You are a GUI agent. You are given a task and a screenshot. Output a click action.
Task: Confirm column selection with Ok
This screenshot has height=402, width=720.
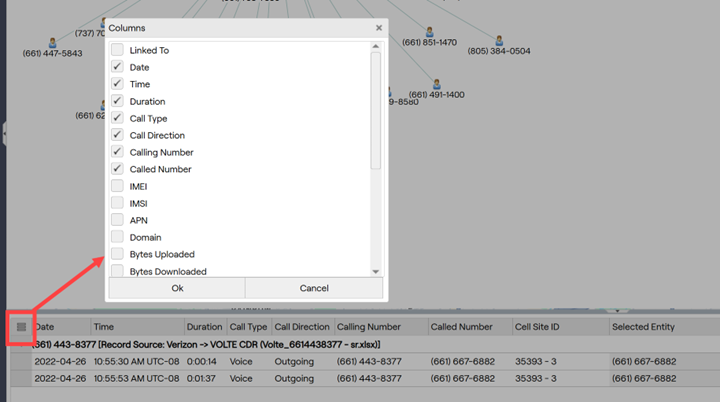(177, 288)
